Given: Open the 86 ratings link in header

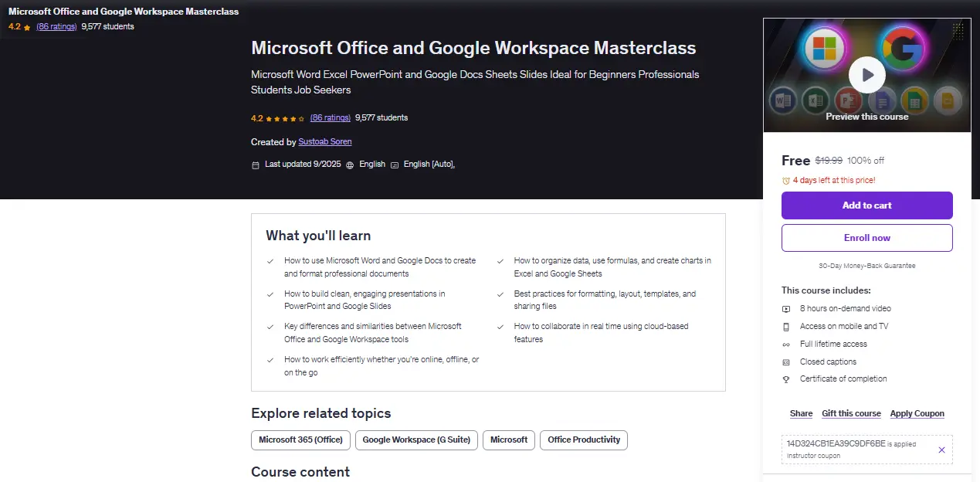Looking at the screenshot, I should tap(331, 118).
